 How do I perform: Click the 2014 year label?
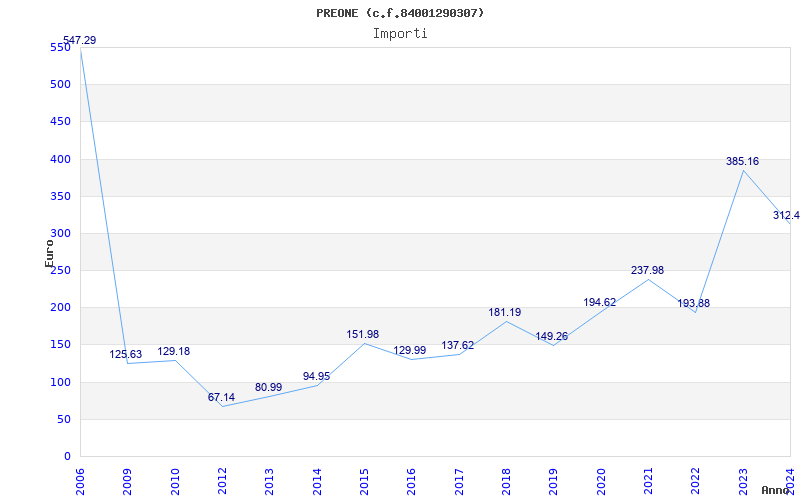click(x=317, y=482)
